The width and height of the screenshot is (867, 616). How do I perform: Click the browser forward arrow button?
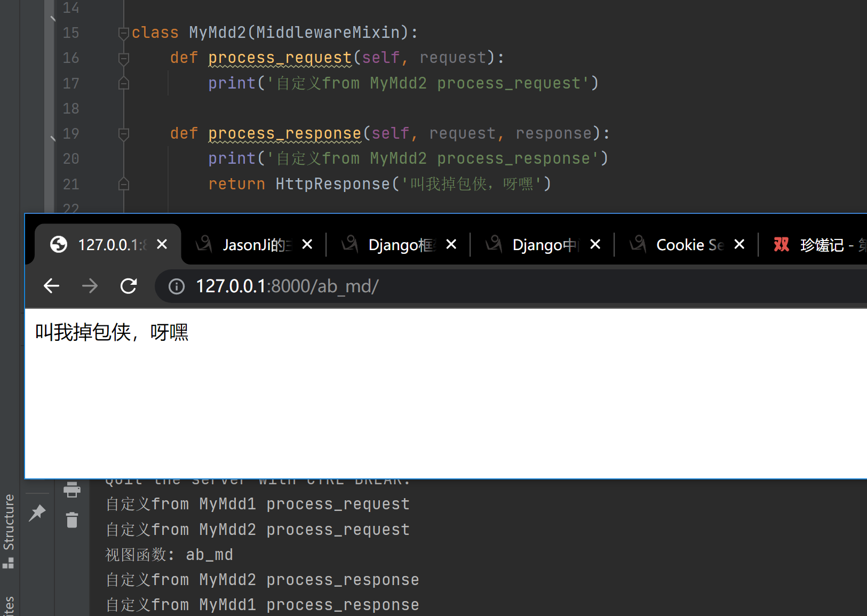coord(90,286)
